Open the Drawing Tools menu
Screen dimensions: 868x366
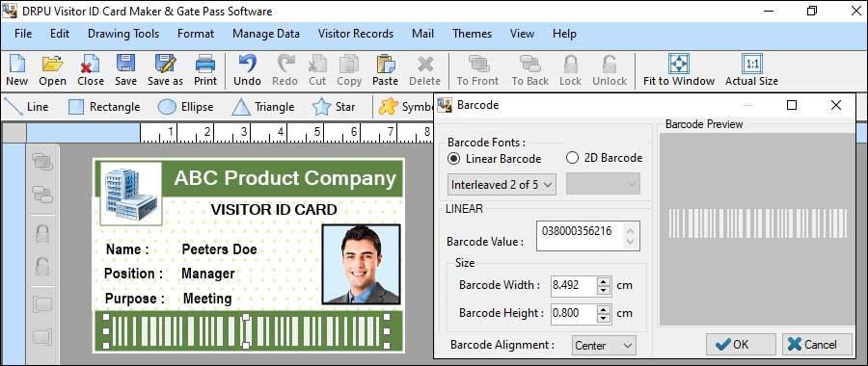point(123,34)
